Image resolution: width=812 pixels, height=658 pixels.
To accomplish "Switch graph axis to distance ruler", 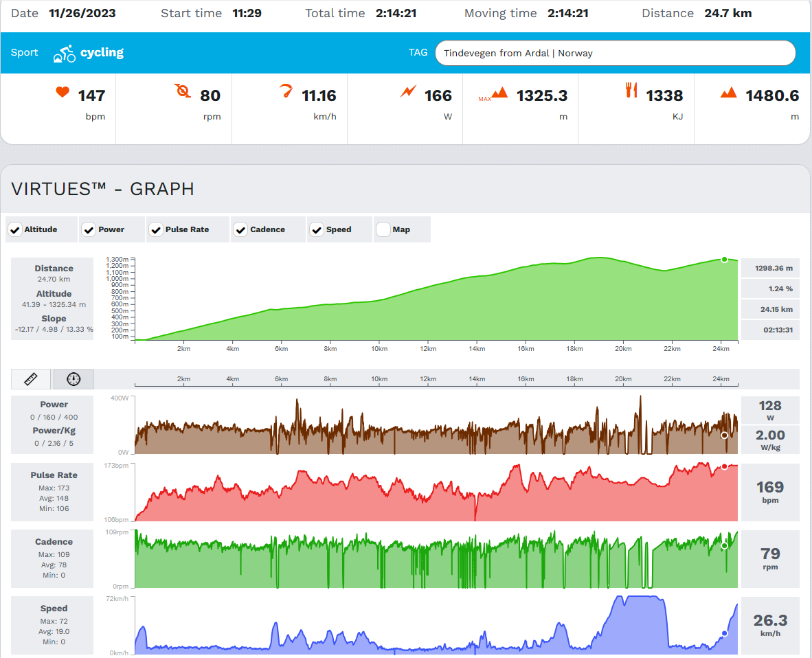I will coord(32,379).
